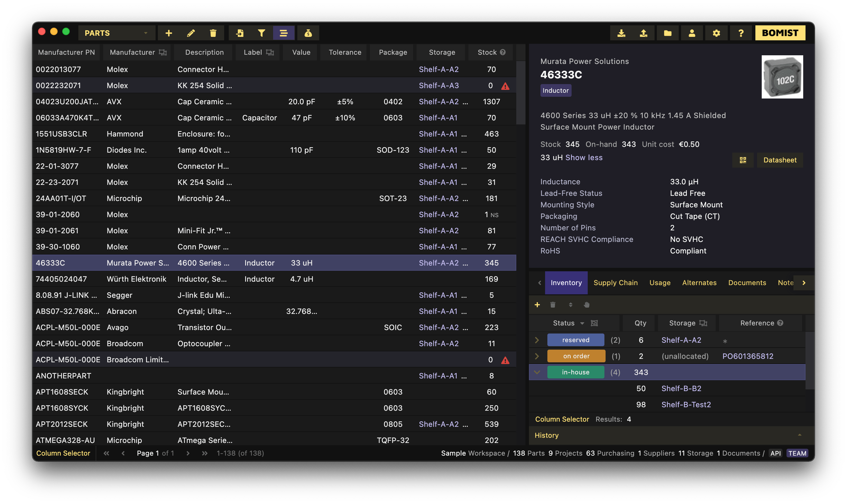Switch to the Notes tab
847x504 pixels.
[x=785, y=283]
